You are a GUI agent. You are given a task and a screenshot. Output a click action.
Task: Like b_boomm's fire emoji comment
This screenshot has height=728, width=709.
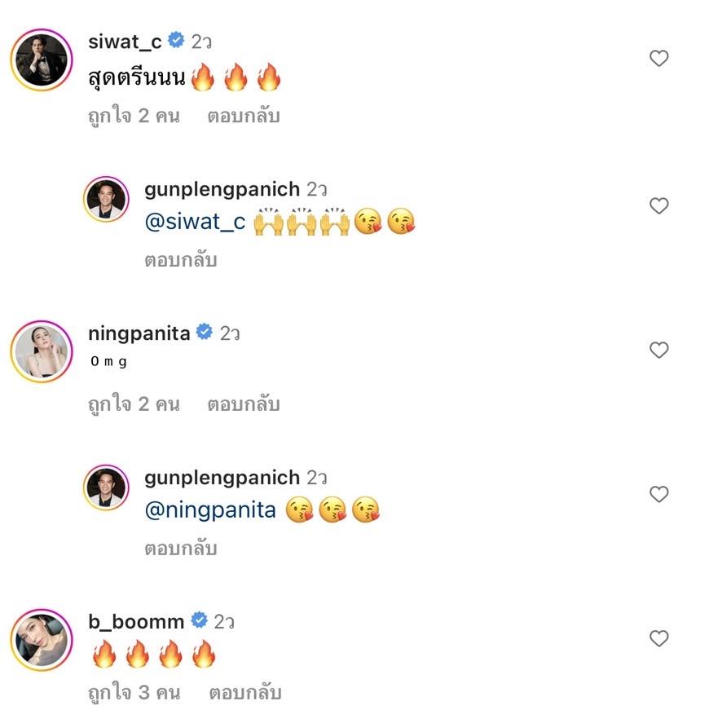coord(658,638)
